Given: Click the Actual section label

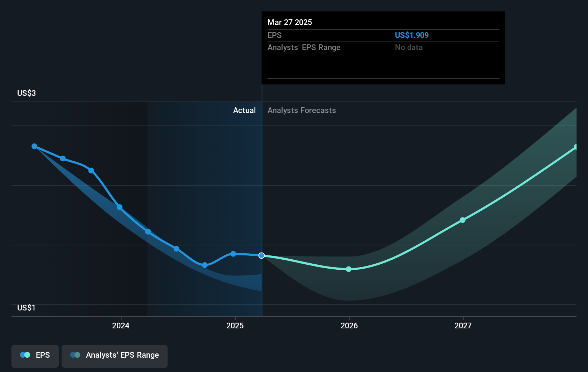Looking at the screenshot, I should pyautogui.click(x=245, y=110).
